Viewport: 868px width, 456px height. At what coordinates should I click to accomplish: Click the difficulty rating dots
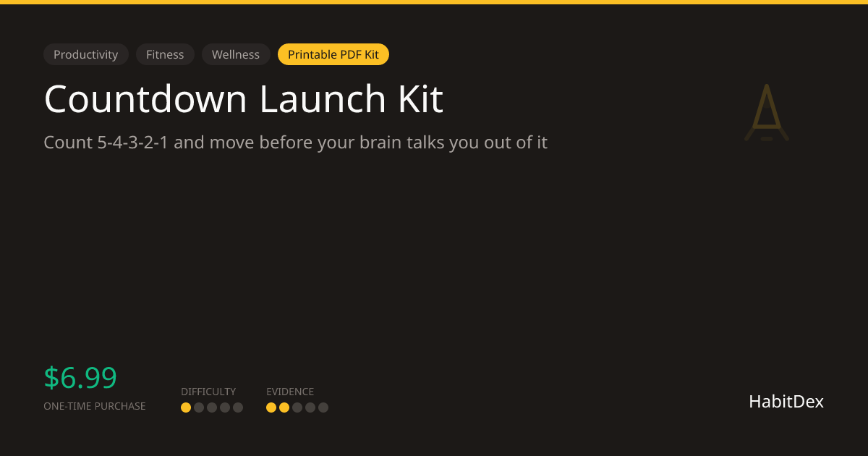[x=212, y=408]
